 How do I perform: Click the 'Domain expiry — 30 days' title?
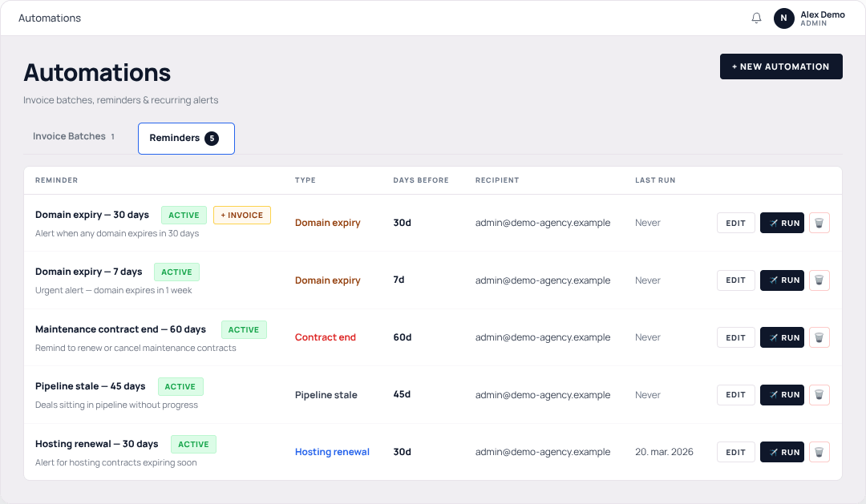tap(92, 215)
